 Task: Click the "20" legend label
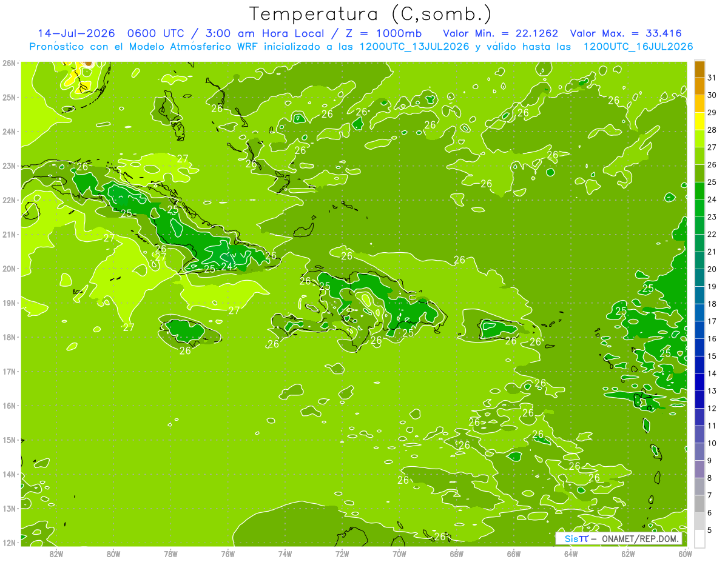tap(712, 269)
